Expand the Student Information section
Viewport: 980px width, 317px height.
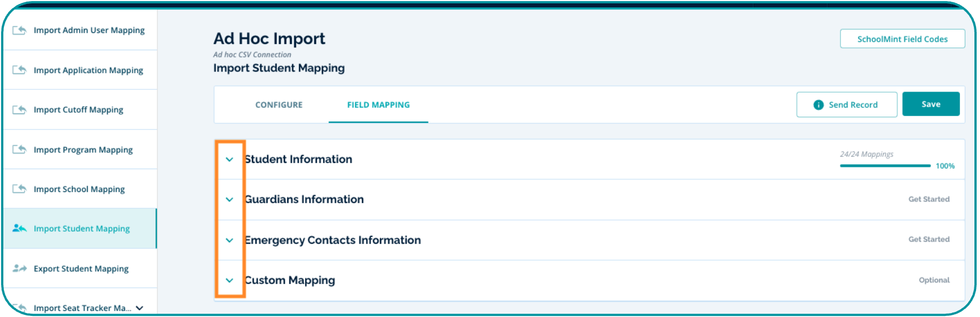230,160
